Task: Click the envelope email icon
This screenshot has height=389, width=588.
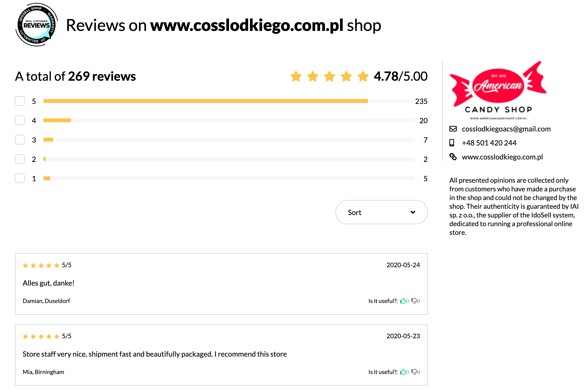Action: (x=453, y=129)
